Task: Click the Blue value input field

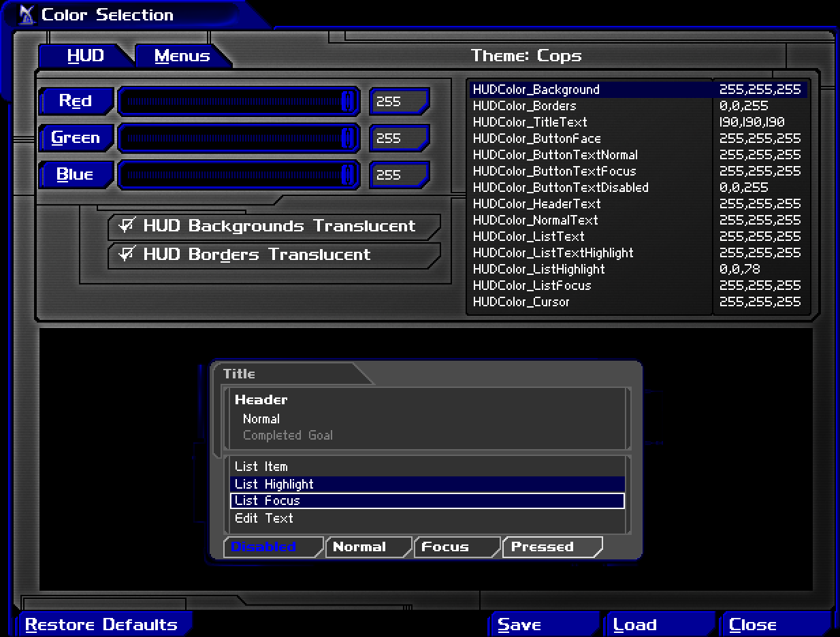Action: (x=400, y=175)
